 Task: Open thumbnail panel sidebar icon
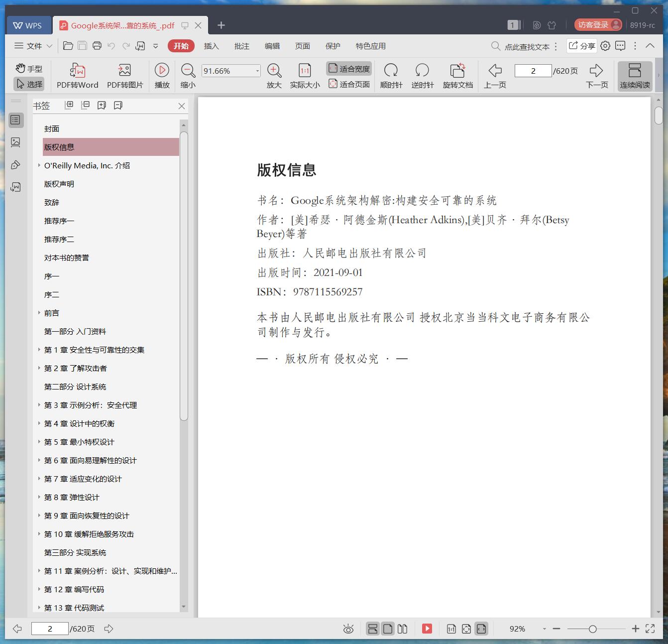[x=16, y=142]
